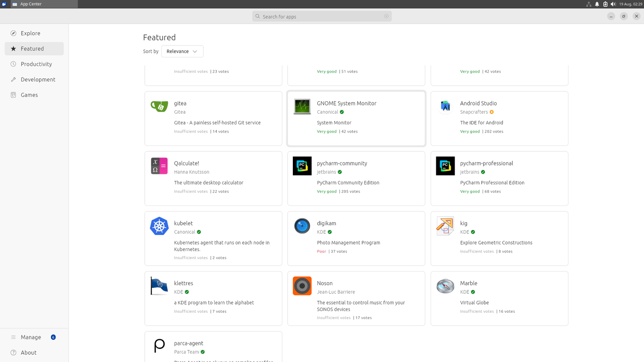
Task: Open Android Studio app title
Action: point(478,103)
